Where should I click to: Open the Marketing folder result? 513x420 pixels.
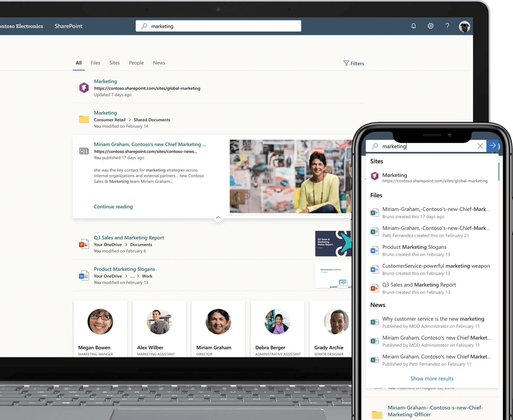(x=105, y=113)
